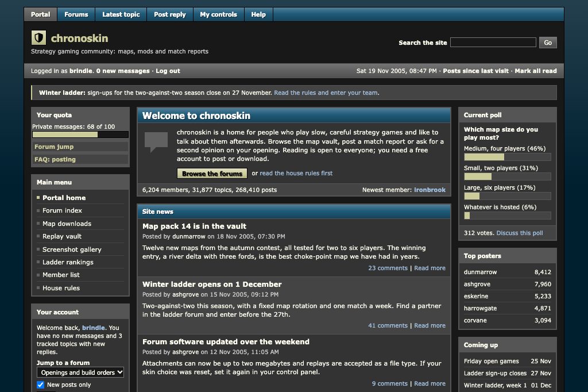588x392 pixels.
Task: Click the speech bubble welcome icon
Action: click(x=156, y=141)
